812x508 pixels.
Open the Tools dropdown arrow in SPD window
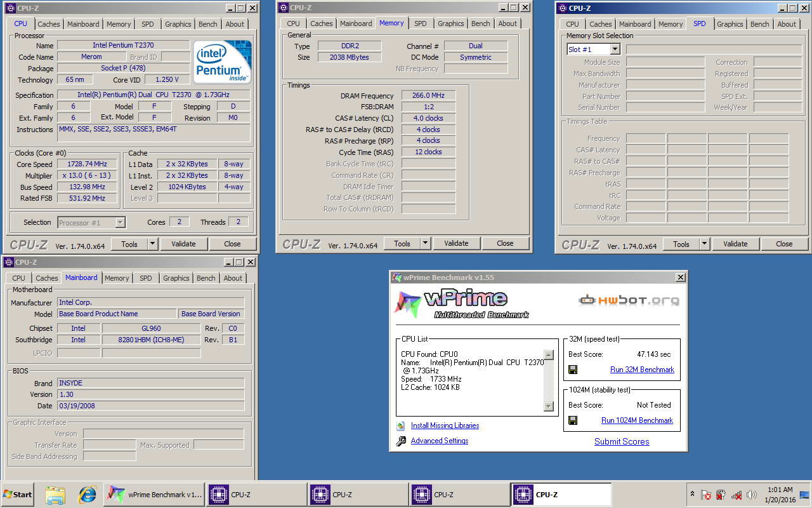tap(704, 244)
